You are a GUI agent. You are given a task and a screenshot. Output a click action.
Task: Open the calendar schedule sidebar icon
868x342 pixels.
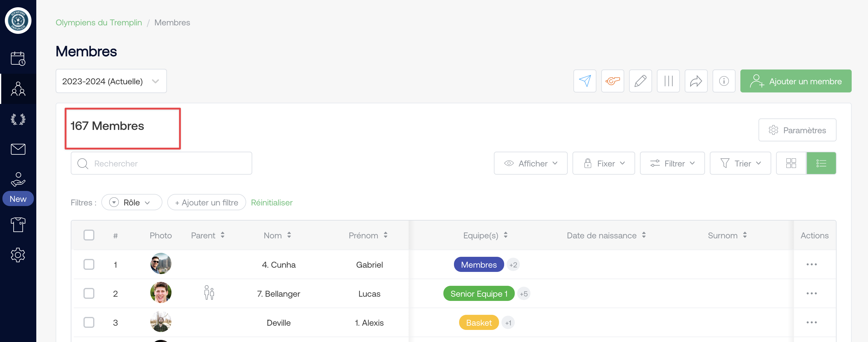(18, 59)
